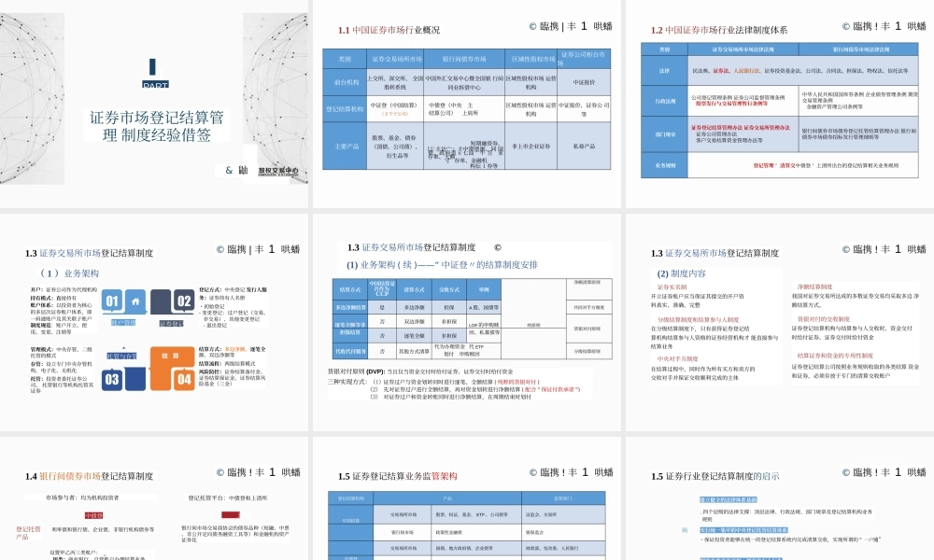Click the '主要产品' row header cell
Image resolution: width=934 pixels, height=560 pixels.
345,146
